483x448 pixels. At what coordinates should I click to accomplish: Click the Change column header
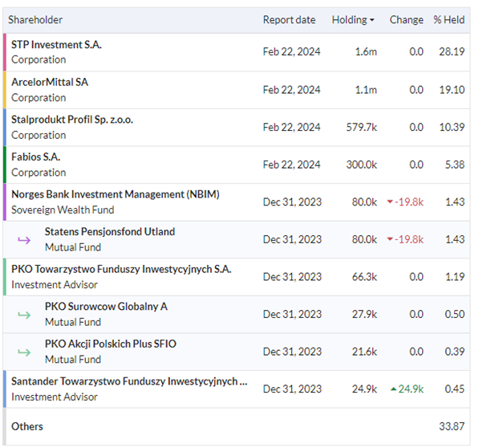tap(406, 20)
